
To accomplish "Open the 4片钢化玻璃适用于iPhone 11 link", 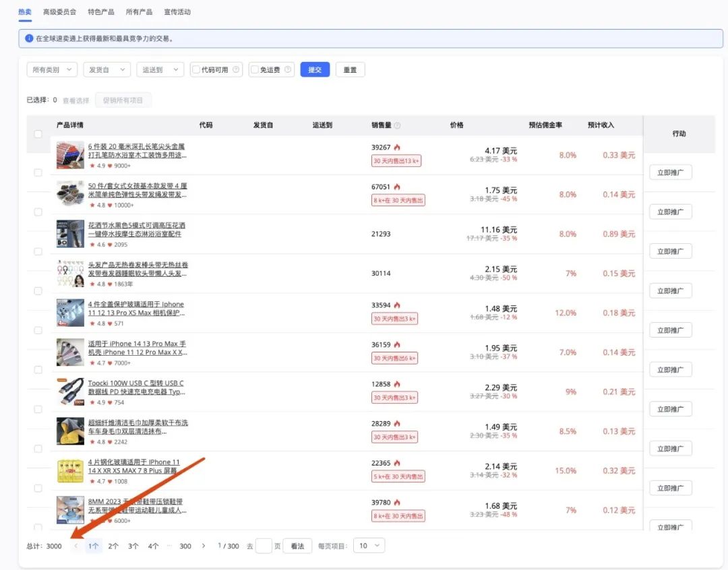I will click(x=133, y=466).
